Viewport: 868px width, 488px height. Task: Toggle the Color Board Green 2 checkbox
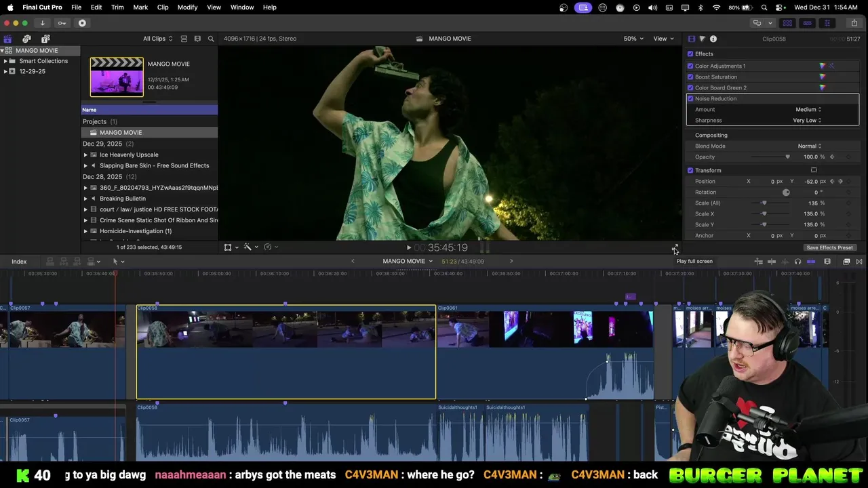tap(690, 88)
